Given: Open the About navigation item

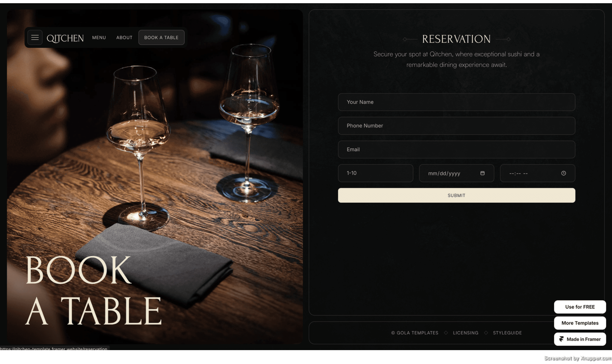Looking at the screenshot, I should coord(124,38).
